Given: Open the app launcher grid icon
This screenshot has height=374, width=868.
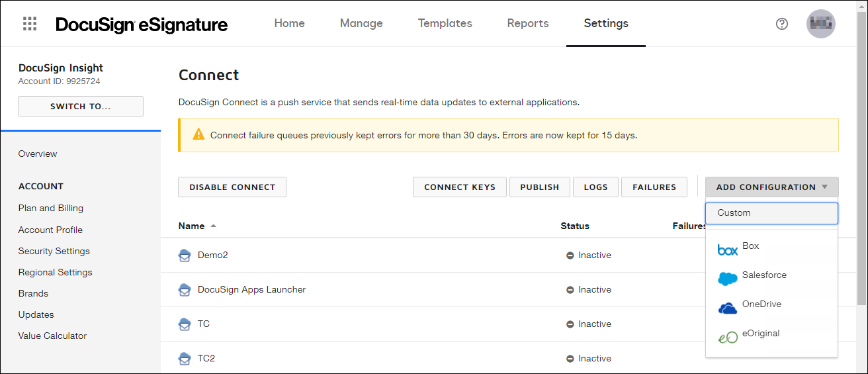Looking at the screenshot, I should coord(30,24).
